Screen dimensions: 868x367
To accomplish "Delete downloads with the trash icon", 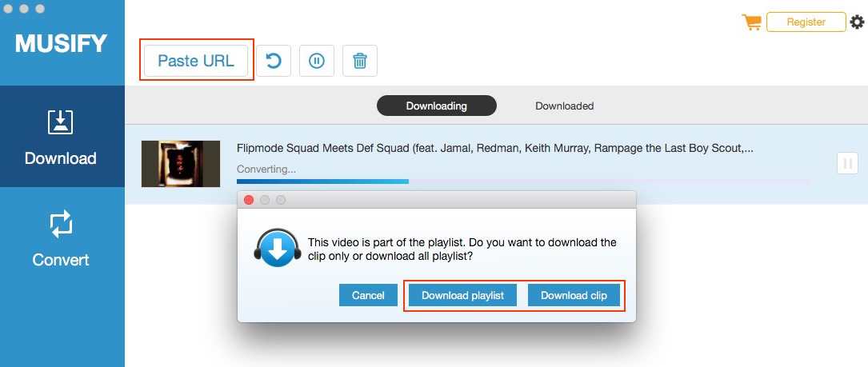I will (360, 60).
